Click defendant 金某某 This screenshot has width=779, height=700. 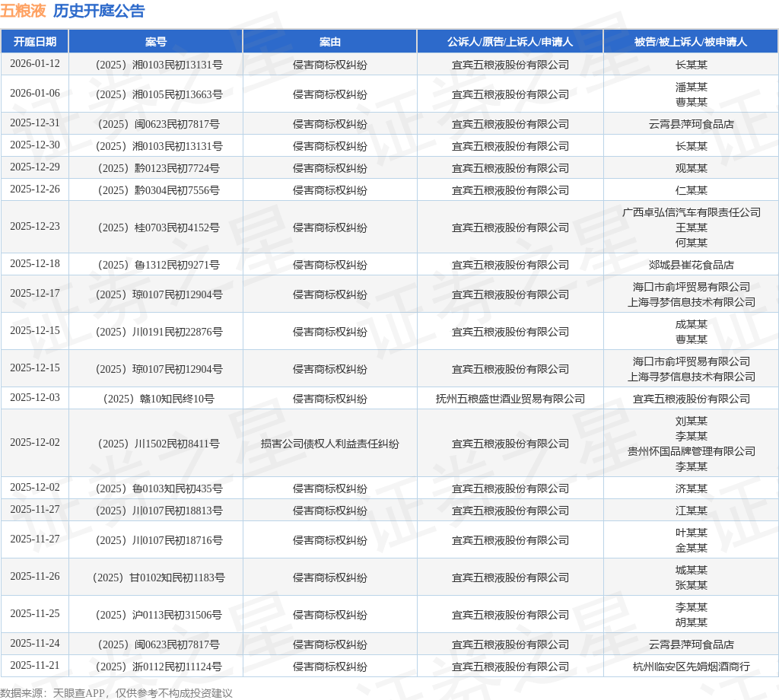click(691, 548)
